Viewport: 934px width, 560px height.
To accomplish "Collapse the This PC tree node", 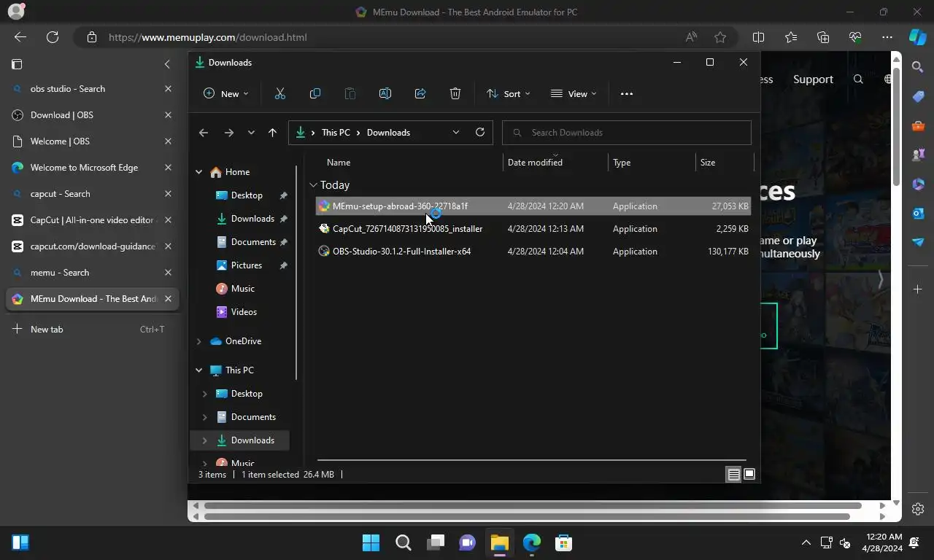I will [x=198, y=370].
